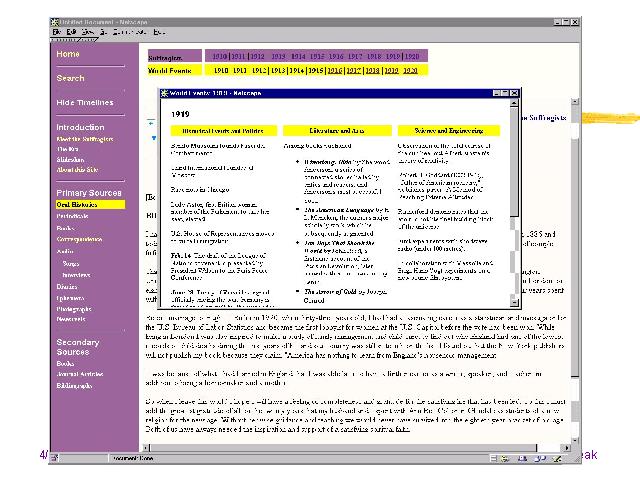Screen dimensions: 640x480
Task: Open the Go menu
Action: 104,32
